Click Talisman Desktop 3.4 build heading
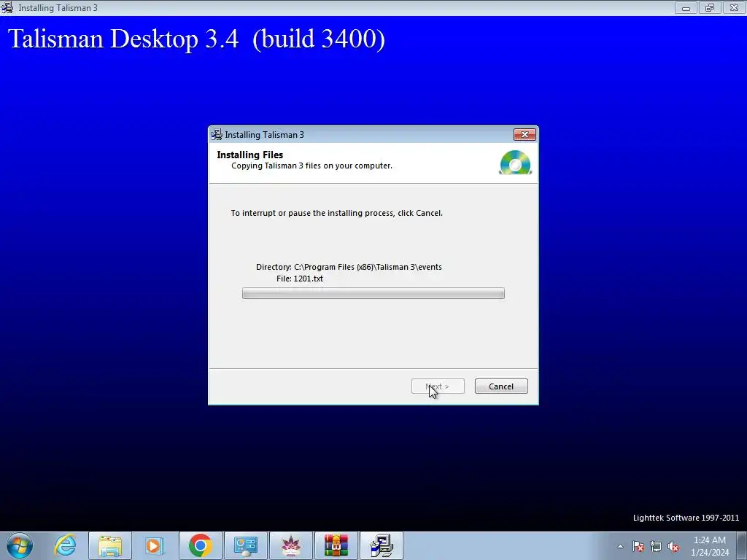This screenshot has height=560, width=747. point(196,39)
